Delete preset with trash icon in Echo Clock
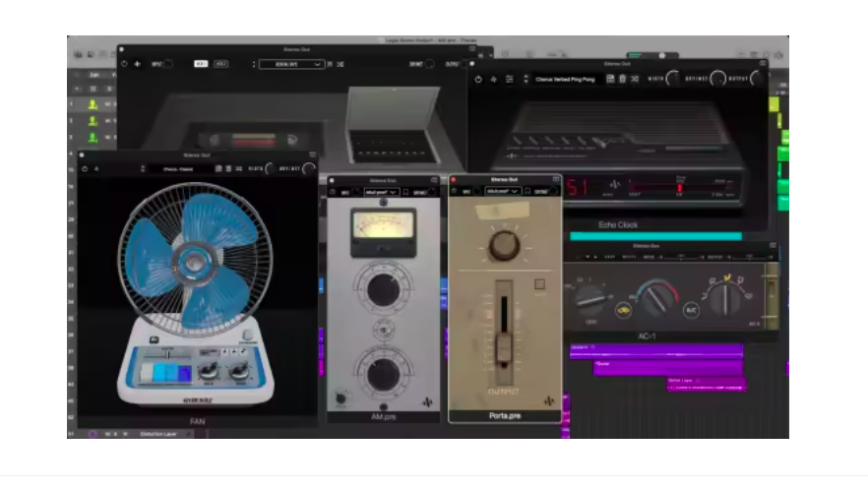This screenshot has width=868, height=490. pos(622,79)
